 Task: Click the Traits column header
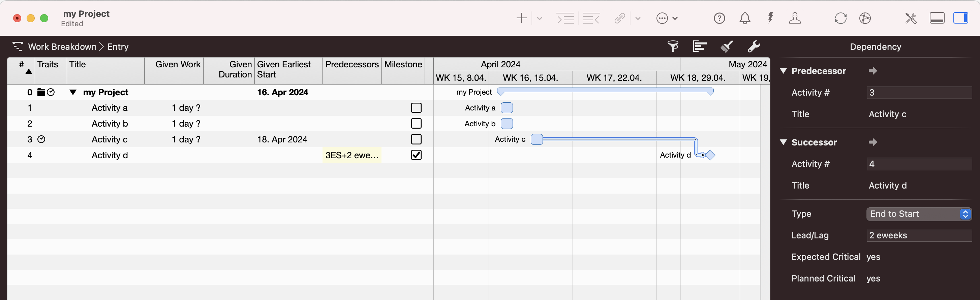(51, 71)
